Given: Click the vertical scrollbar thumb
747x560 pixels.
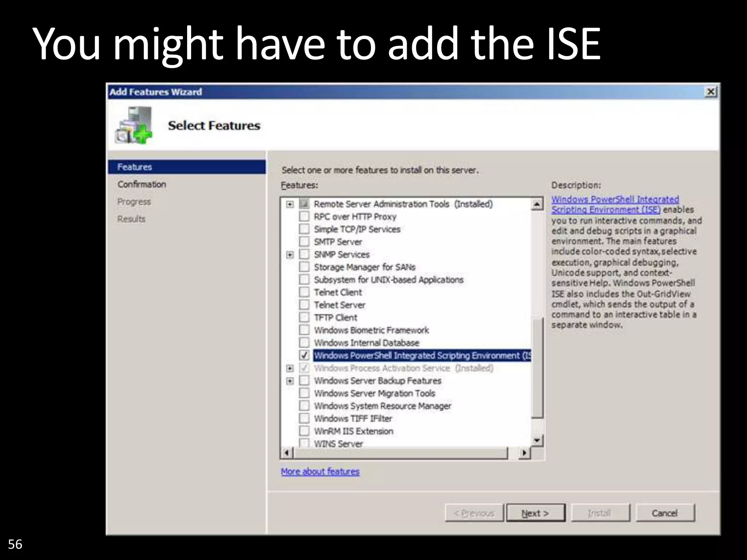Looking at the screenshot, I should [x=537, y=368].
